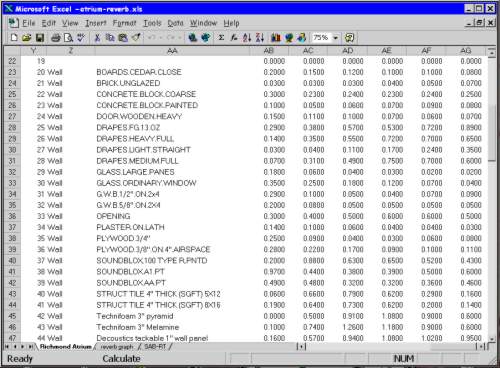500x368 pixels.
Task: Open a file using the Open folder icon
Action: (x=27, y=38)
